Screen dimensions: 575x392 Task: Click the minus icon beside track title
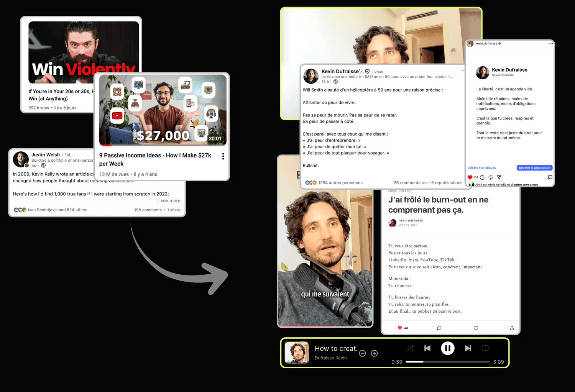pyautogui.click(x=362, y=353)
